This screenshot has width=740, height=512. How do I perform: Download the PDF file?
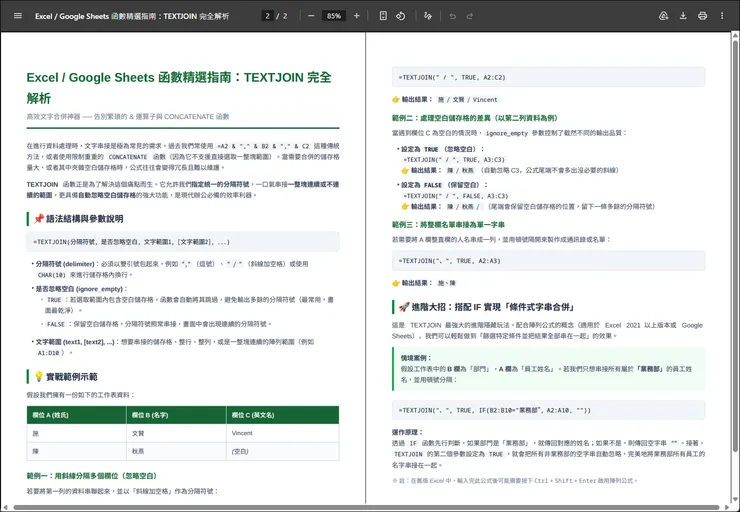683,16
